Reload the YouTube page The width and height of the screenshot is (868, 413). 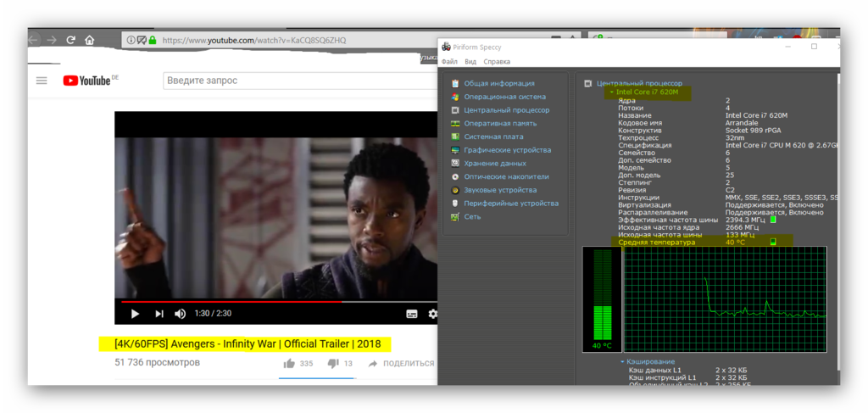[70, 40]
